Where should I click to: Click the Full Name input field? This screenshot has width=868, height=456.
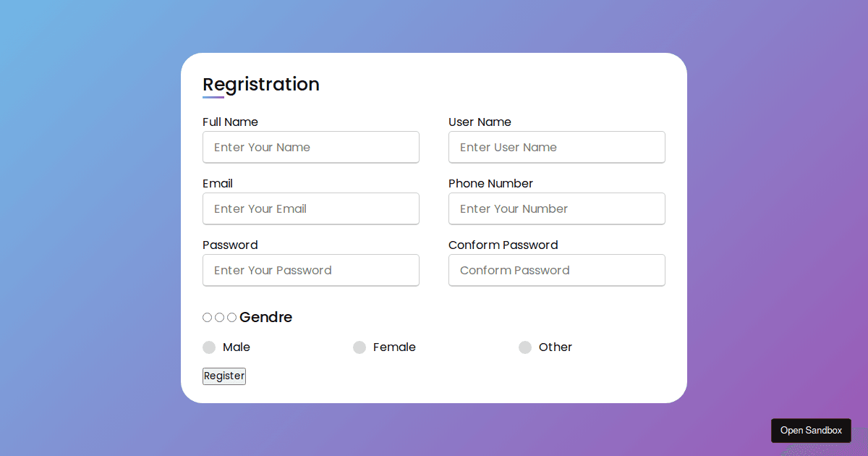[311, 147]
